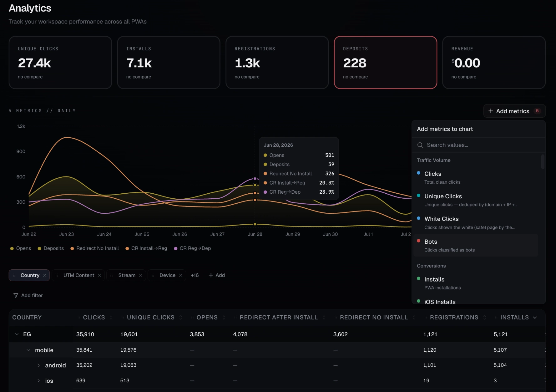The image size is (556, 392).
Task: Remove the Country grouping chip
Action: click(x=45, y=275)
